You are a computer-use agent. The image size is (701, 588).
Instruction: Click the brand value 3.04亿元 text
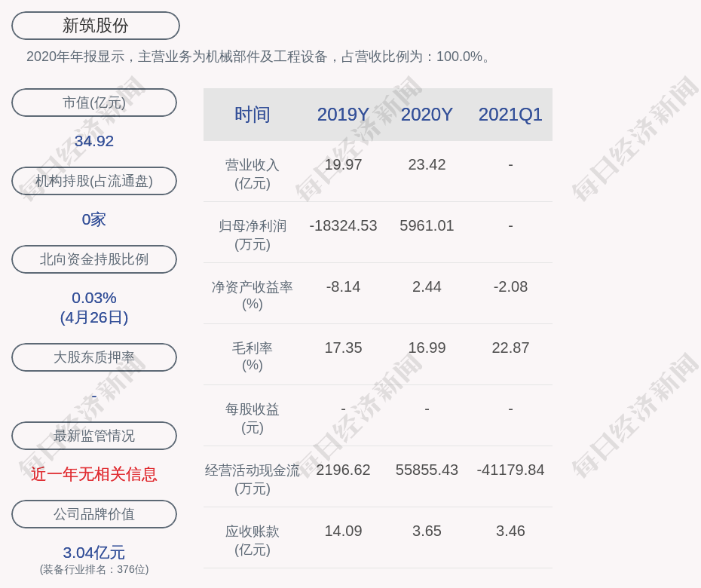tap(94, 553)
